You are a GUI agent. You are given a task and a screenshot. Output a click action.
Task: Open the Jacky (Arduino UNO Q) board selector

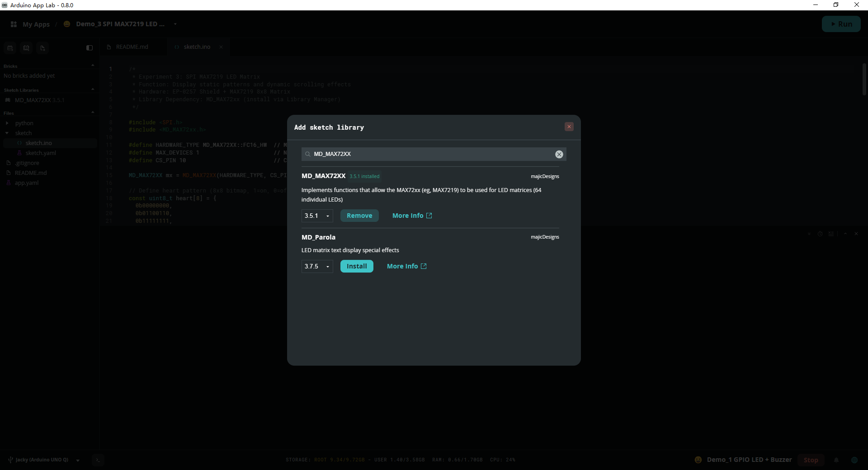click(x=44, y=460)
